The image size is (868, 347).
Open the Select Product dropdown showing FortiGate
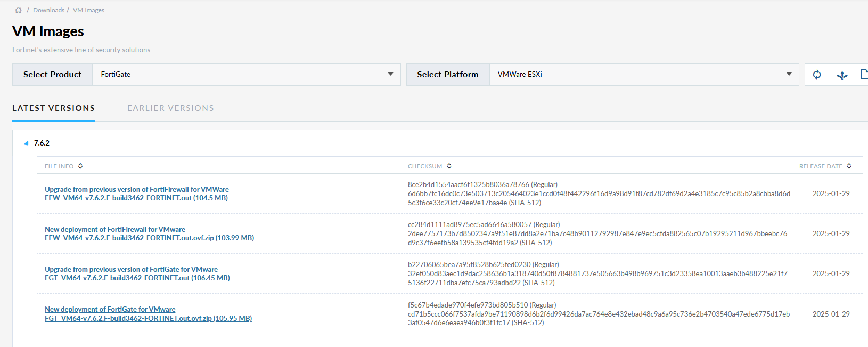point(246,75)
